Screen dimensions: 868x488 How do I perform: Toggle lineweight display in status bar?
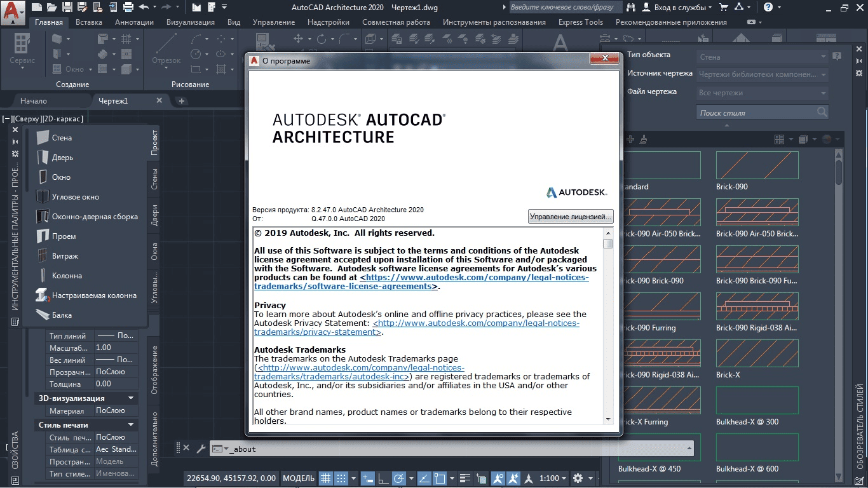click(466, 478)
